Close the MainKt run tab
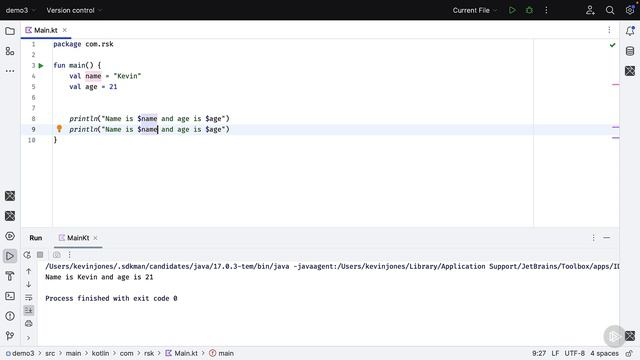Screen dimensions: 640x360 pyautogui.click(x=95, y=238)
